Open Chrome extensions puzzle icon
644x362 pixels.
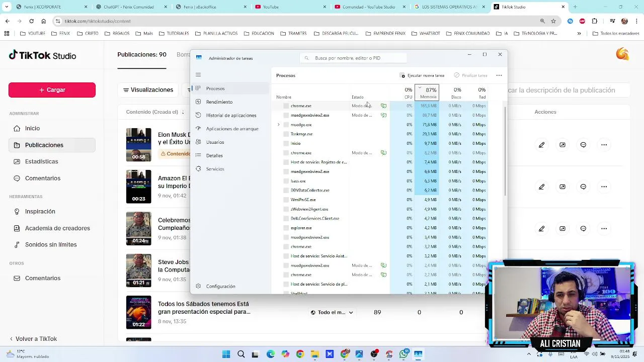coord(595,21)
